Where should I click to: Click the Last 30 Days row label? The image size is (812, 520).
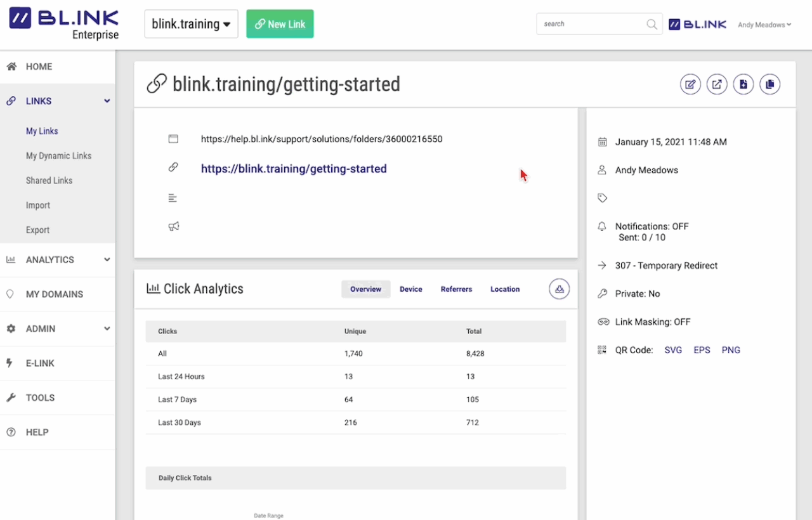pos(180,422)
